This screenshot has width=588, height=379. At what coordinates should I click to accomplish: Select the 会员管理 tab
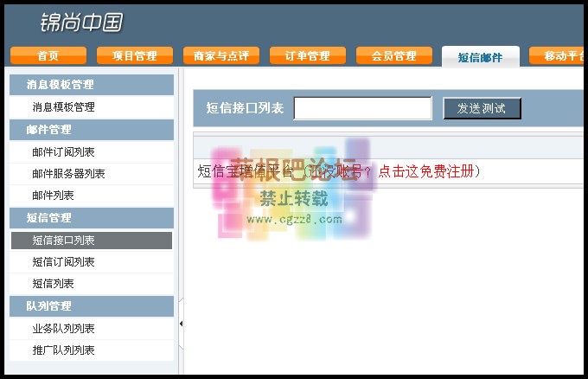(394, 56)
